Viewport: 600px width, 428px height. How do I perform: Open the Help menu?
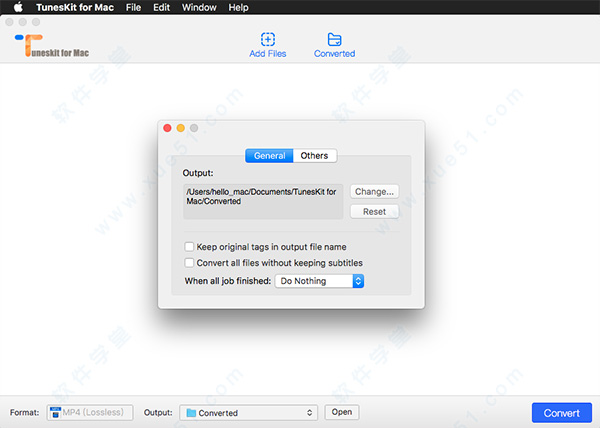pyautogui.click(x=238, y=7)
